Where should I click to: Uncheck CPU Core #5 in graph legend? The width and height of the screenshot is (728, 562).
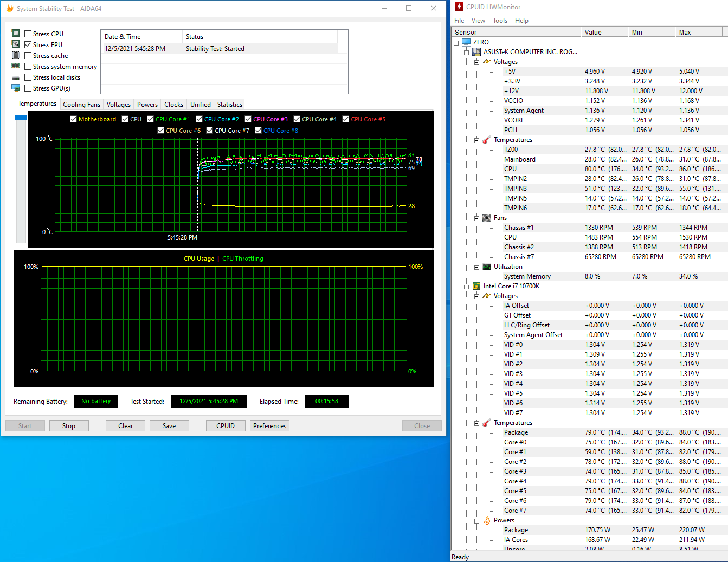(x=345, y=119)
